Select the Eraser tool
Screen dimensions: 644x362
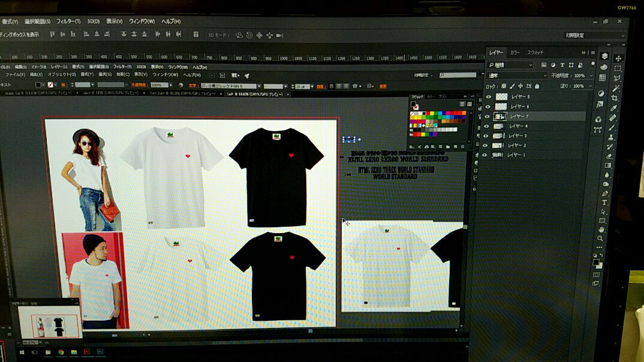609,156
